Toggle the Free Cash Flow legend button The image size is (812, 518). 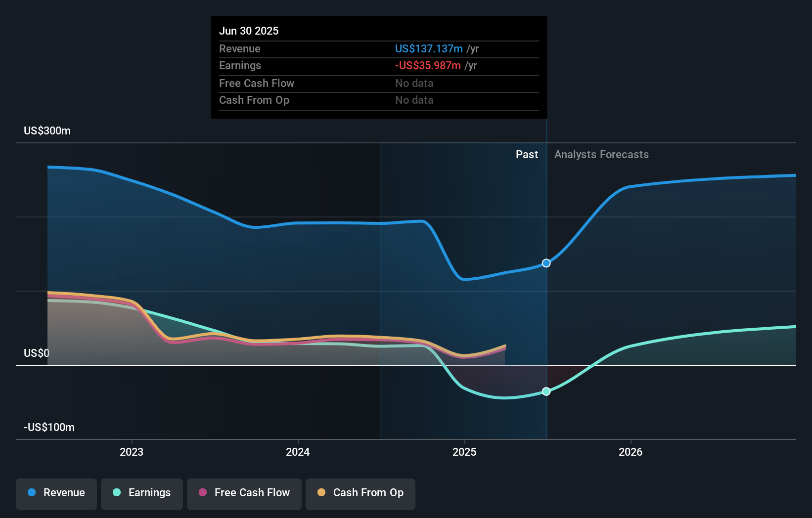(x=244, y=494)
